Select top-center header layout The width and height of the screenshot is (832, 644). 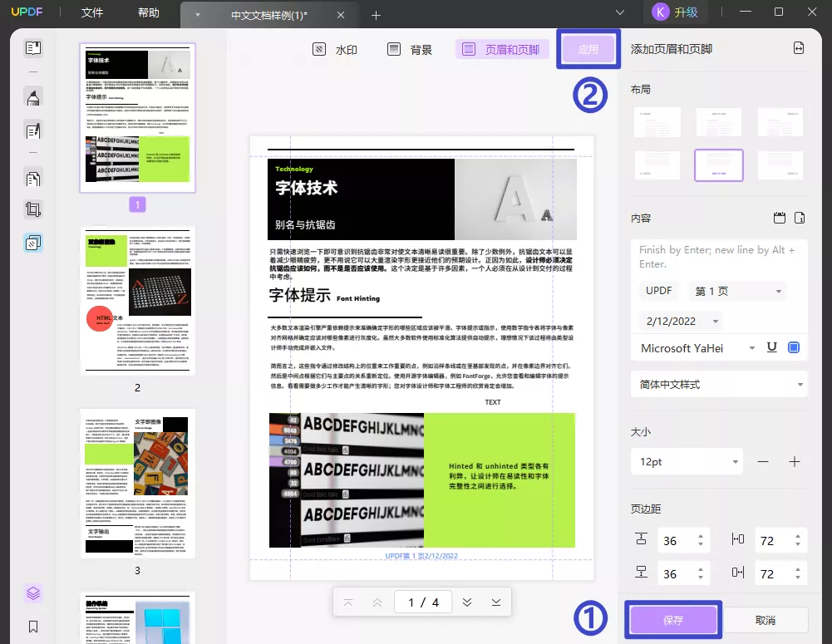click(719, 122)
